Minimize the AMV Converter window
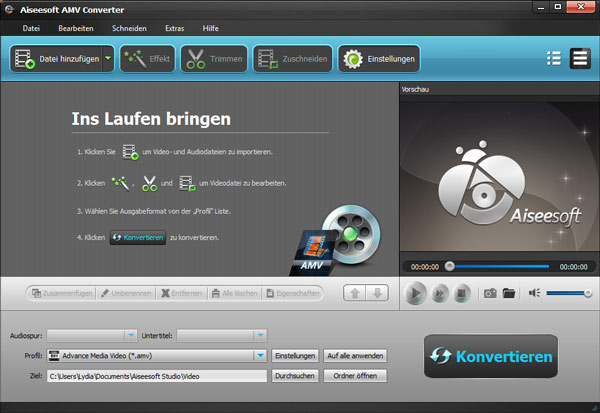Image resolution: width=600 pixels, height=413 pixels. tap(541, 7)
